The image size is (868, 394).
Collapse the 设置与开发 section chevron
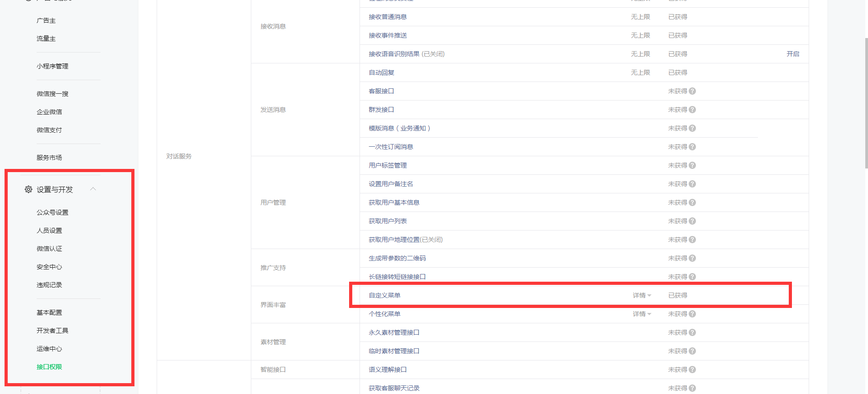93,189
